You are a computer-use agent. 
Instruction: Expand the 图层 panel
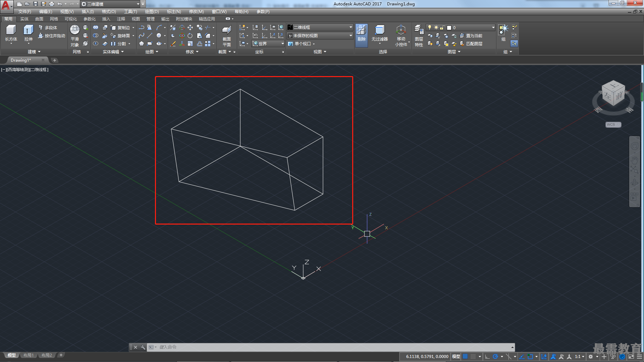(454, 52)
